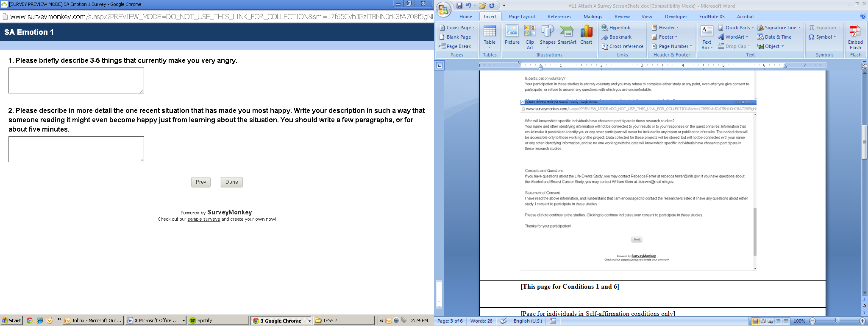The height and width of the screenshot is (326, 868).
Task: Open the round Office Button menu in Word
Action: point(444,10)
